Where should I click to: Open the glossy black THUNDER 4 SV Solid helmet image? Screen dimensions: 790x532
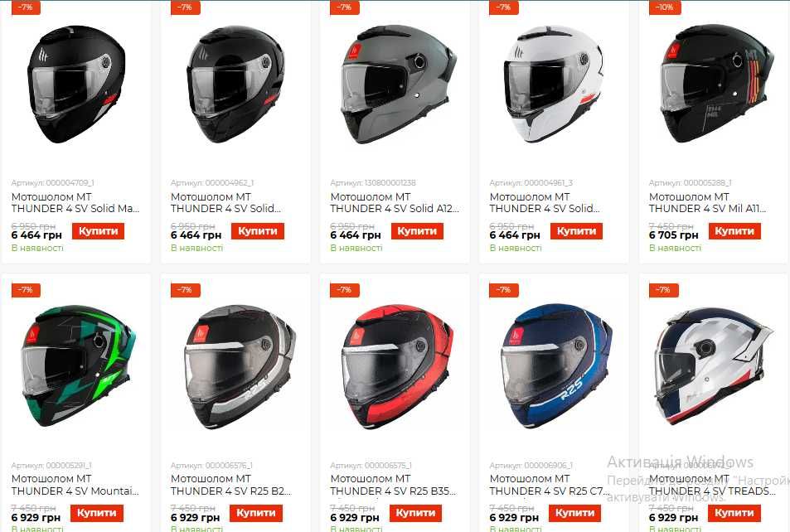click(x=235, y=85)
